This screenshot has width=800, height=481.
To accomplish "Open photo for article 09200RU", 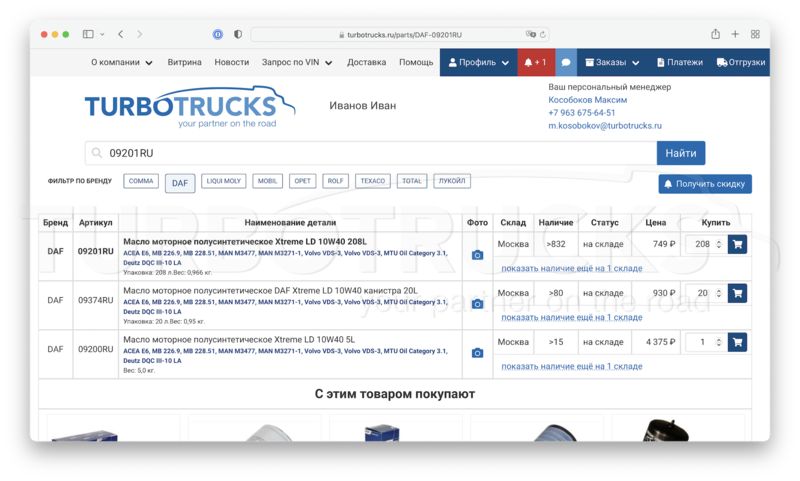I will [x=477, y=353].
